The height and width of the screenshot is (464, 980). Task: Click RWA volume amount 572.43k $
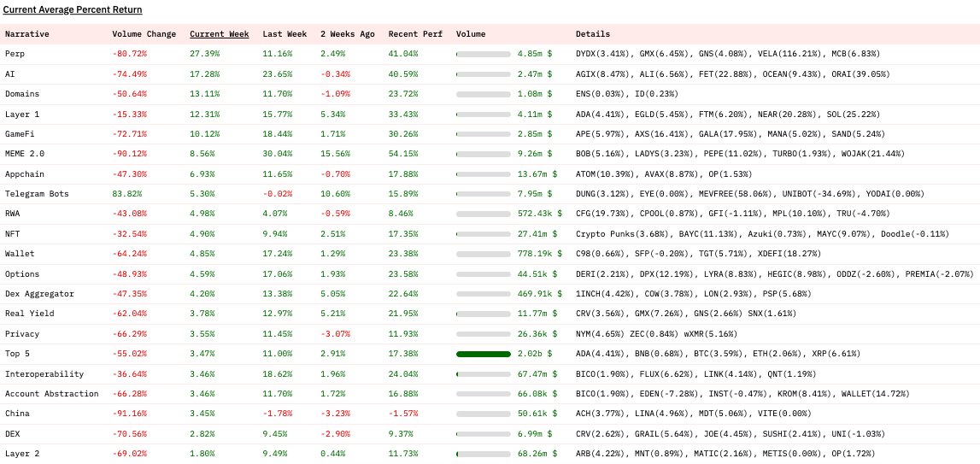[x=540, y=214]
